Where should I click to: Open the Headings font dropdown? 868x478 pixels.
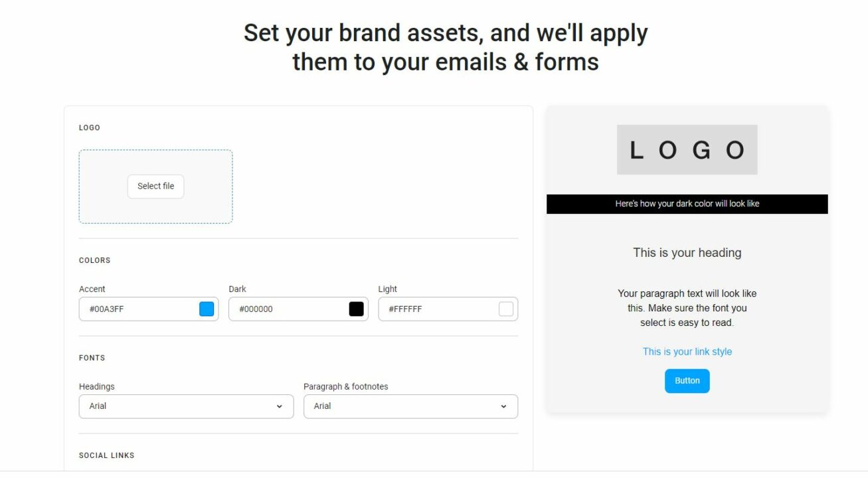tap(186, 406)
